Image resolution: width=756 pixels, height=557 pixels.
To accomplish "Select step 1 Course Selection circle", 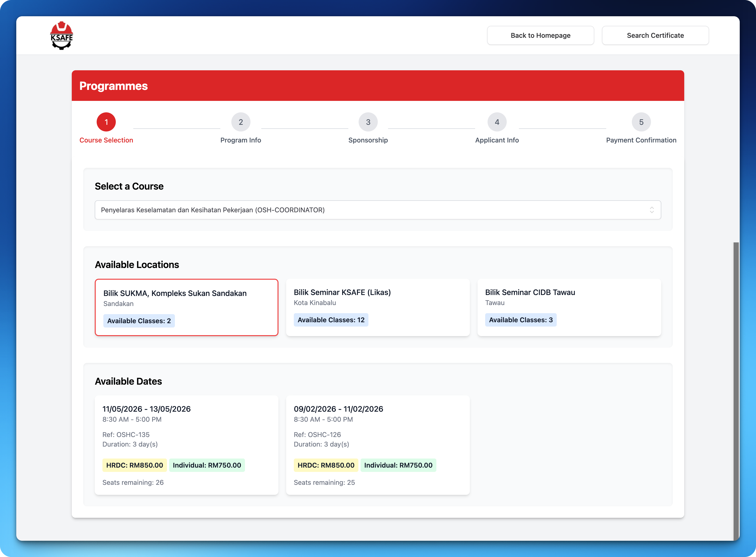I will 106,122.
